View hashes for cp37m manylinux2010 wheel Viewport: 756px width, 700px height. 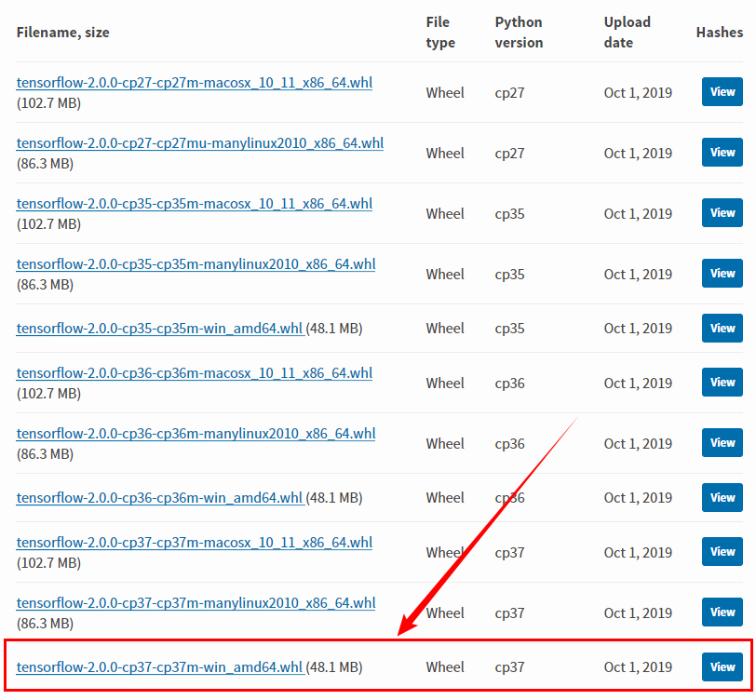[x=722, y=612]
